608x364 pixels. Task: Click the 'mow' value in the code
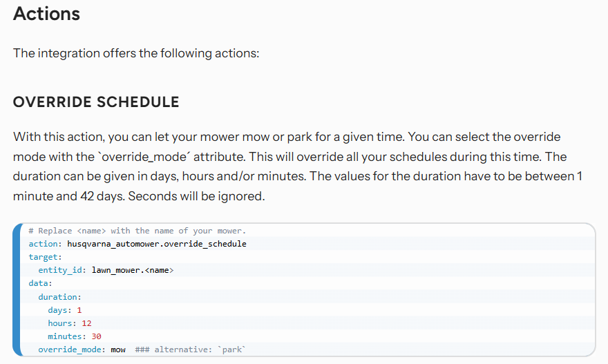tap(118, 349)
